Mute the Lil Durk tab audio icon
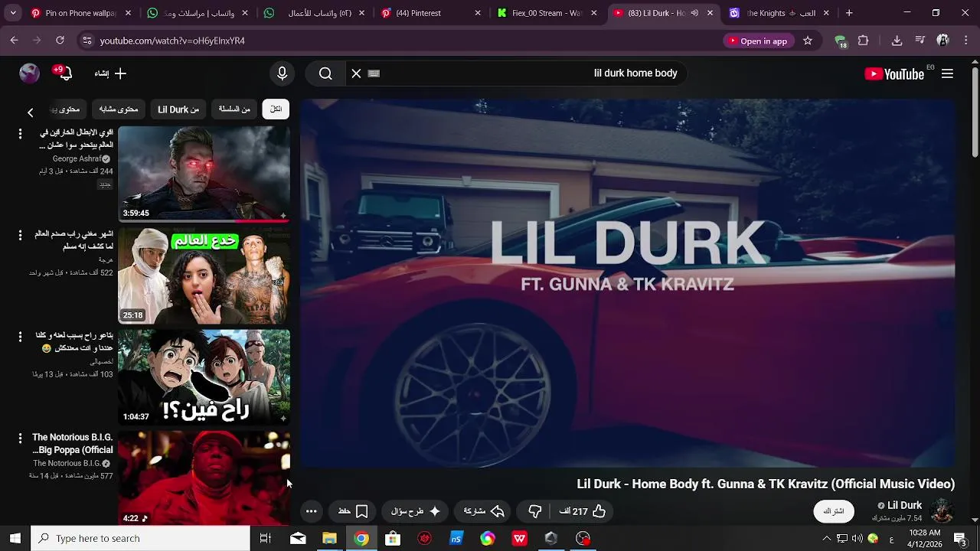 click(x=694, y=13)
